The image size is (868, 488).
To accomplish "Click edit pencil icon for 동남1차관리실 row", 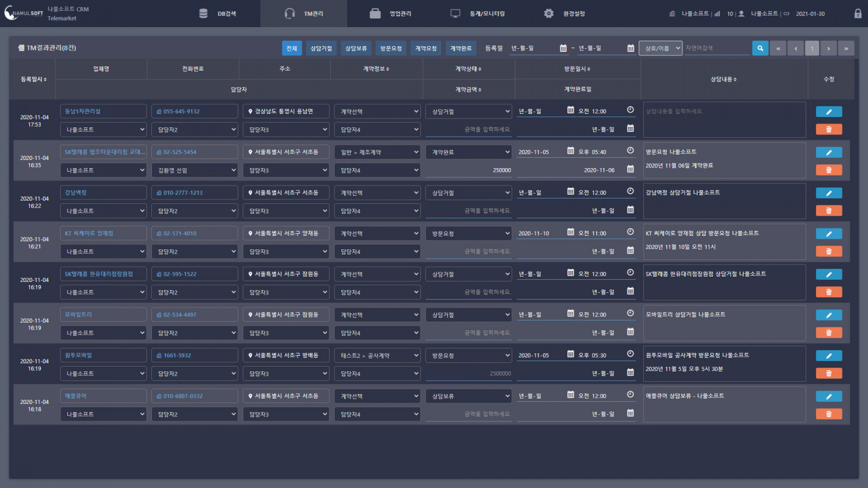I will (828, 112).
